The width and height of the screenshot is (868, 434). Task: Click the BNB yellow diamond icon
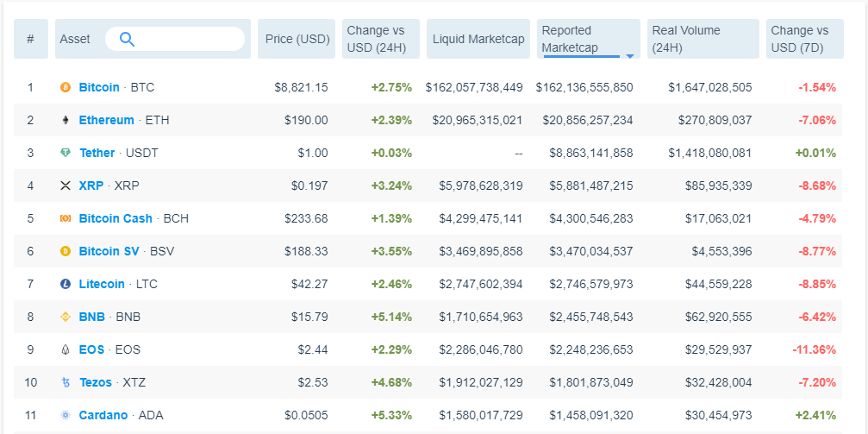66,317
